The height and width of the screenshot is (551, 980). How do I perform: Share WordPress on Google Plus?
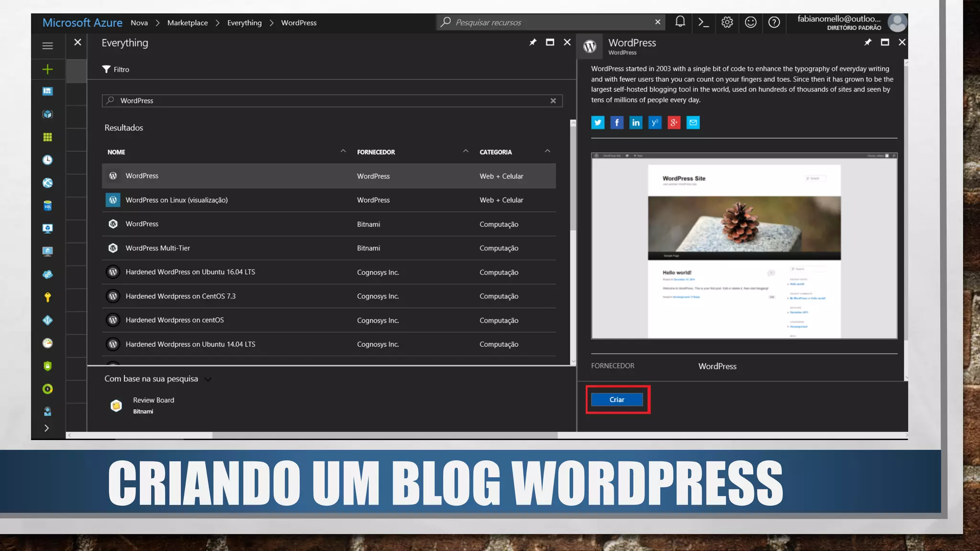674,122
